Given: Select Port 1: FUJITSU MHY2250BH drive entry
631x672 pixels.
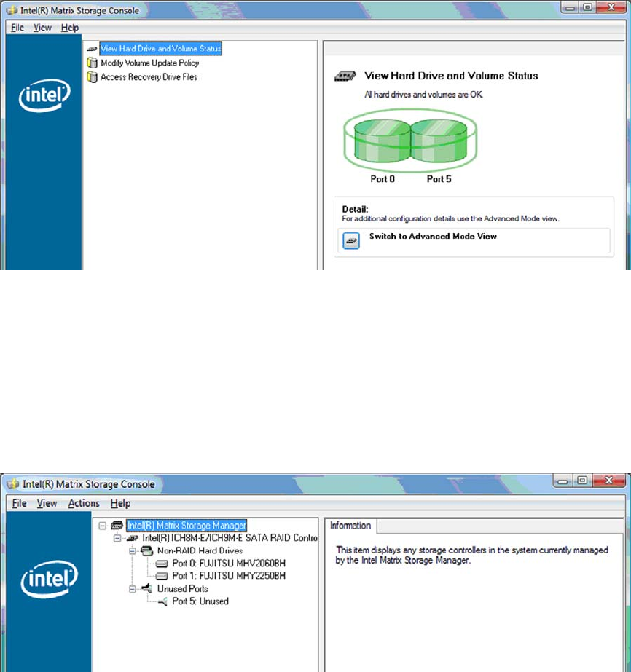Looking at the screenshot, I should (x=219, y=576).
